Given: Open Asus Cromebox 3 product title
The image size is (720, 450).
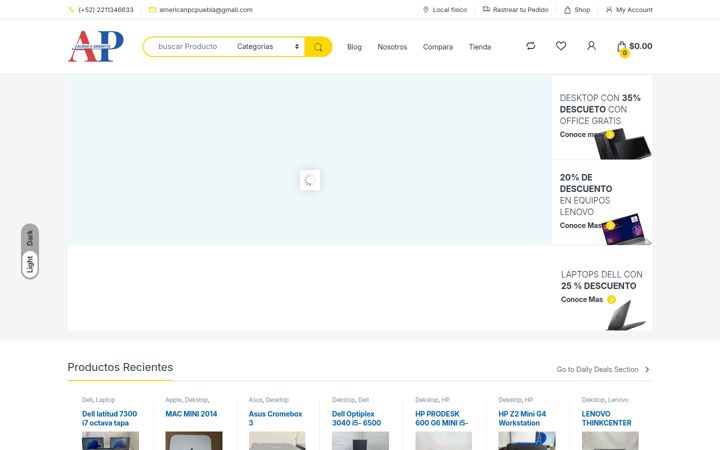Looking at the screenshot, I should 275,418.
